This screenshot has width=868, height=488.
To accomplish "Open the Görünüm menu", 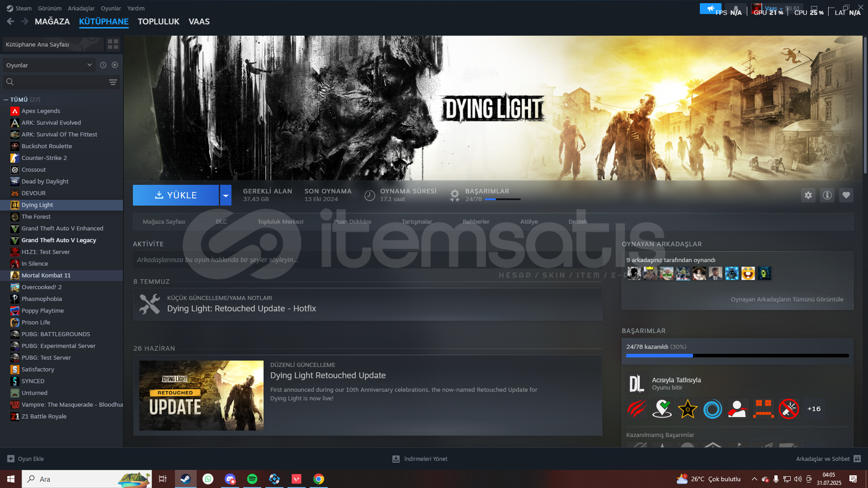I will (50, 8).
